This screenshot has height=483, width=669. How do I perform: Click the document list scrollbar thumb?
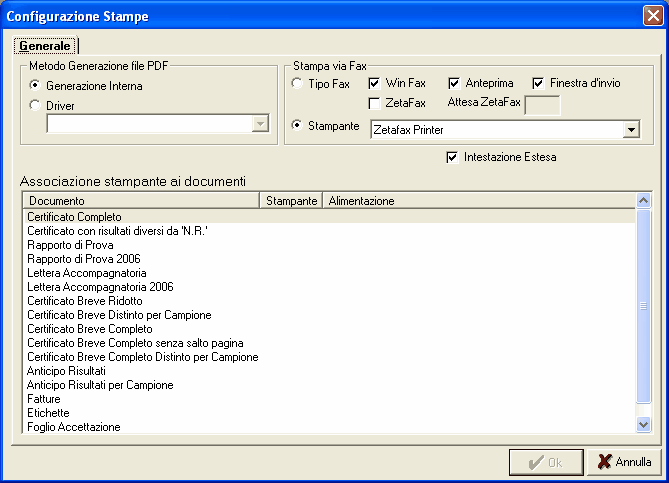pyautogui.click(x=643, y=306)
